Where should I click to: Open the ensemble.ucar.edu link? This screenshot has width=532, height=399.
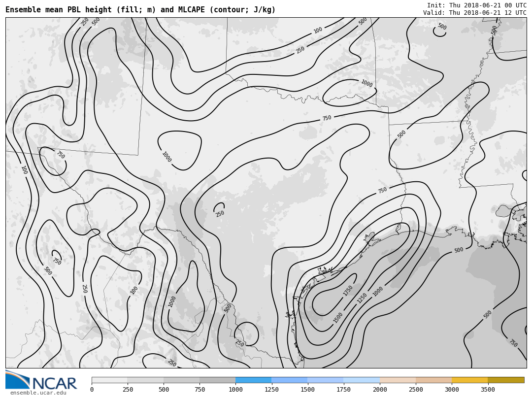click(38, 393)
